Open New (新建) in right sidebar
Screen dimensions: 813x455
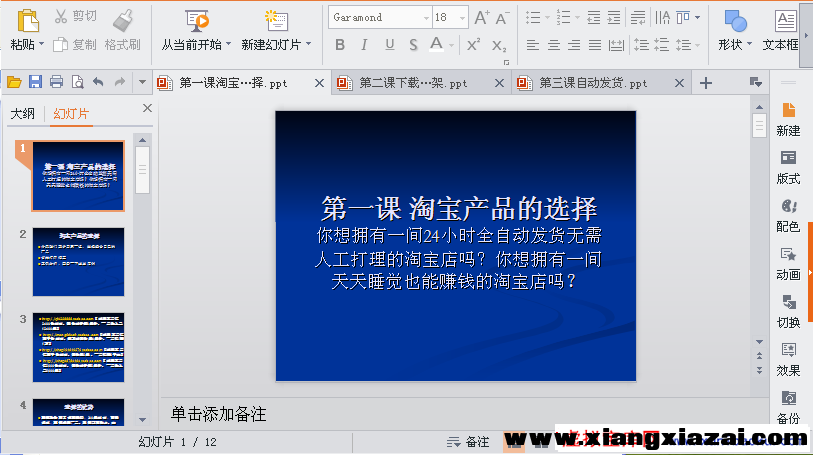click(788, 119)
